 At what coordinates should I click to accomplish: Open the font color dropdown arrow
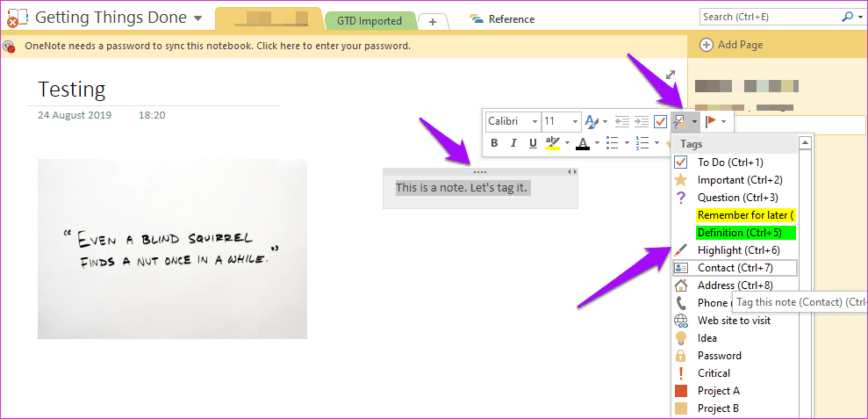click(x=597, y=143)
